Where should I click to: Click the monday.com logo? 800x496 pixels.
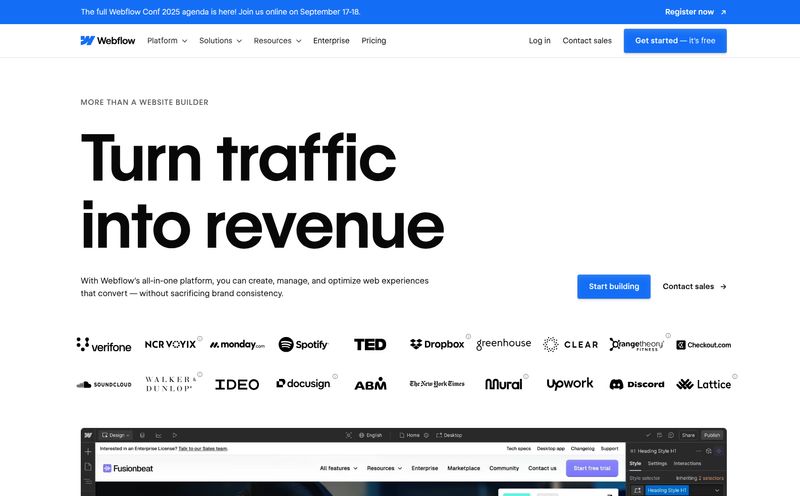tap(237, 345)
